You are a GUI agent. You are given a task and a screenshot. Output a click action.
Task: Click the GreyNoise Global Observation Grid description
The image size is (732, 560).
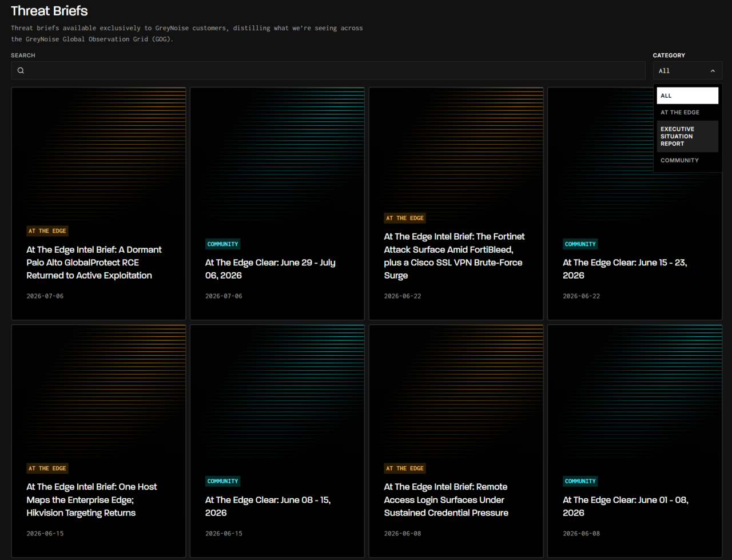tap(187, 34)
